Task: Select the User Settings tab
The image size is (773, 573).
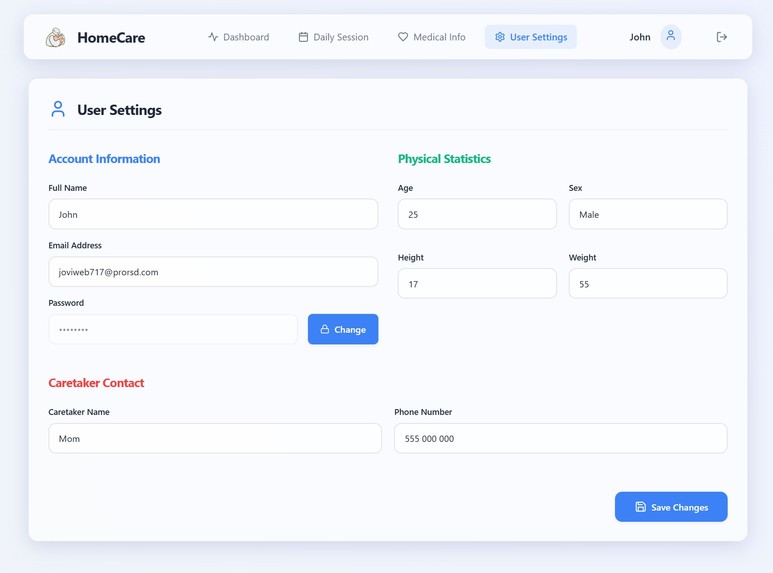Action: (531, 37)
